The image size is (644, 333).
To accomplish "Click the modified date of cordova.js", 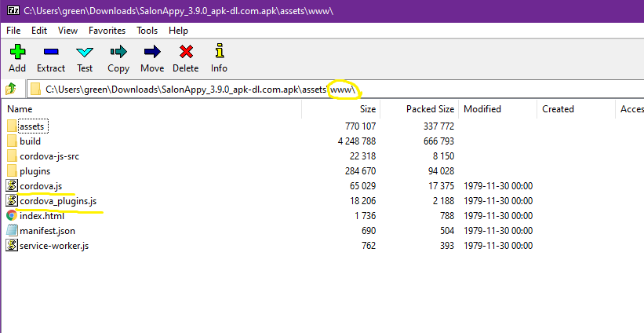I will pos(498,186).
